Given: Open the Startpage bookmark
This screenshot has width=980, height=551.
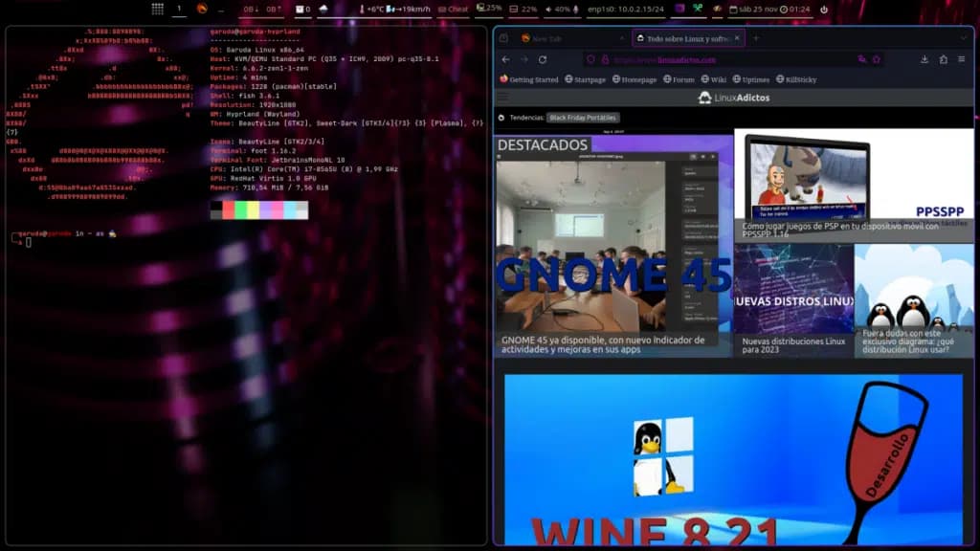Looking at the screenshot, I should pos(585,79).
